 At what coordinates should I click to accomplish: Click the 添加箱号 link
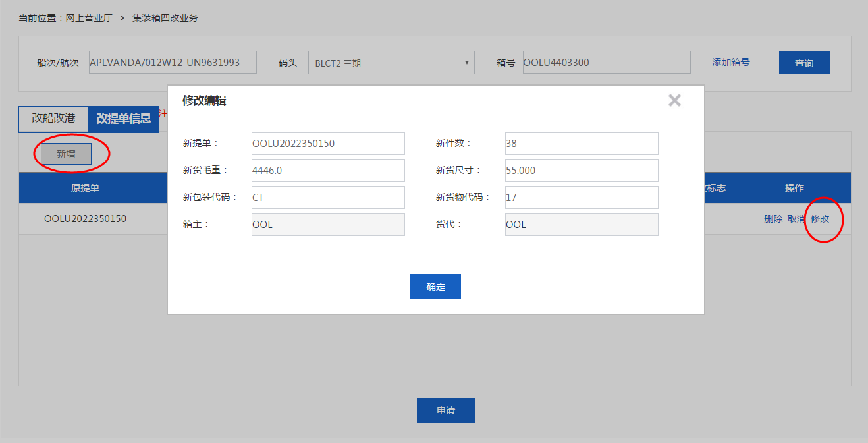(730, 62)
